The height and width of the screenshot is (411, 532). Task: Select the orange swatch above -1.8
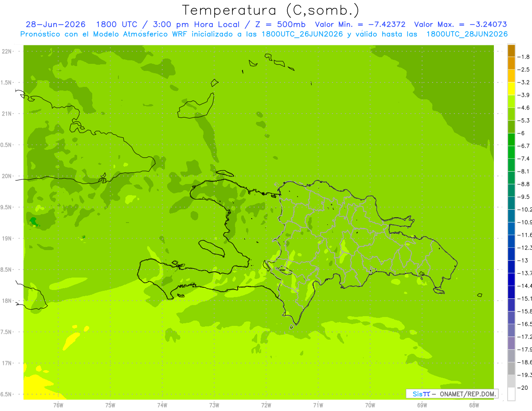point(512,51)
